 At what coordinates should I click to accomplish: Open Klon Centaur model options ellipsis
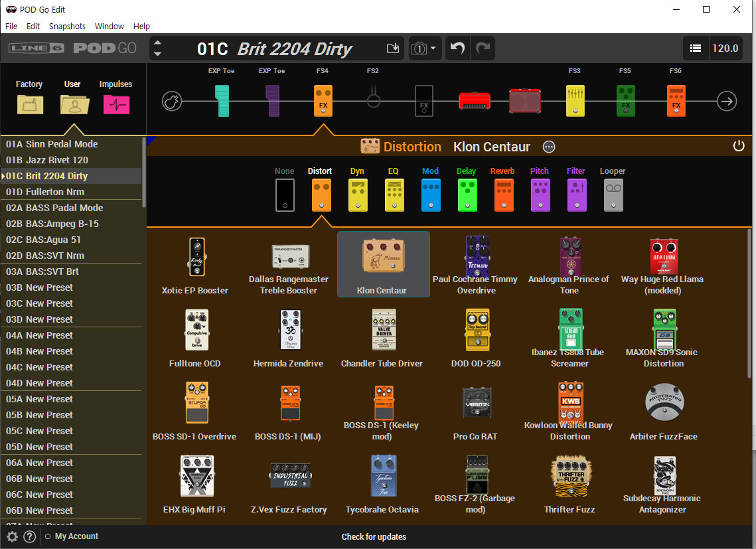point(549,147)
